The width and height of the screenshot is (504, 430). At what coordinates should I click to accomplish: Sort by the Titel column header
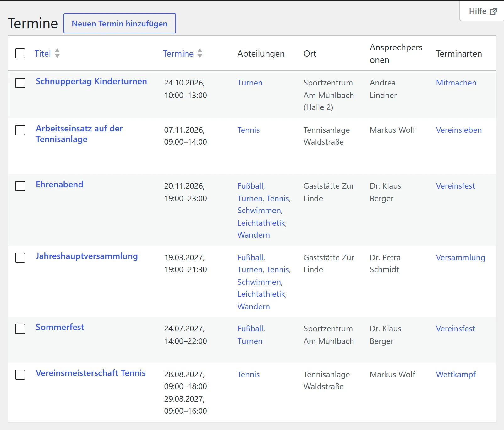(42, 53)
